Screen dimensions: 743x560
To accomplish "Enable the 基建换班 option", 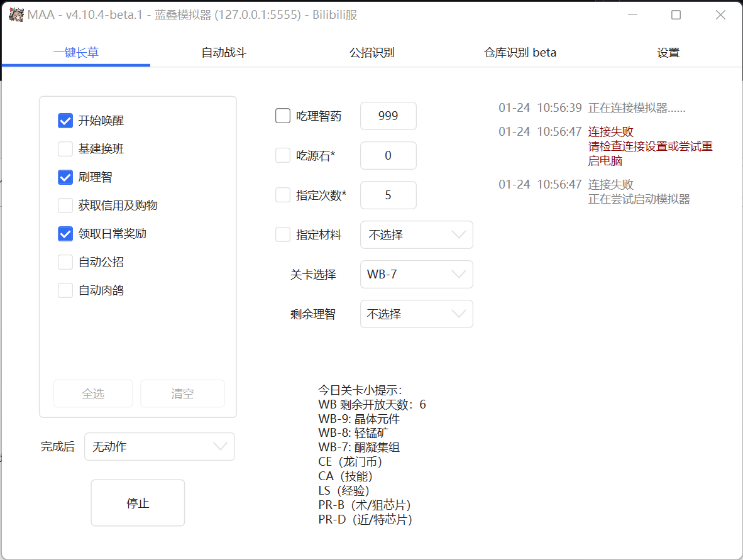I will 65,148.
